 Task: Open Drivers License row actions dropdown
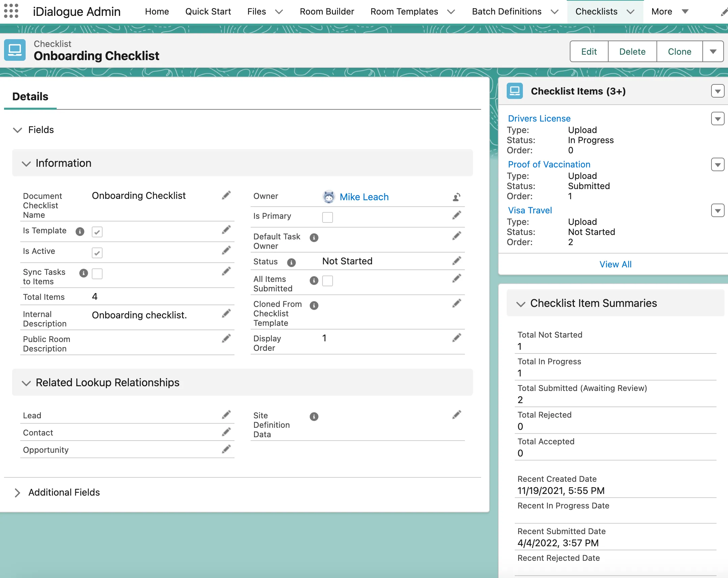pyautogui.click(x=718, y=119)
